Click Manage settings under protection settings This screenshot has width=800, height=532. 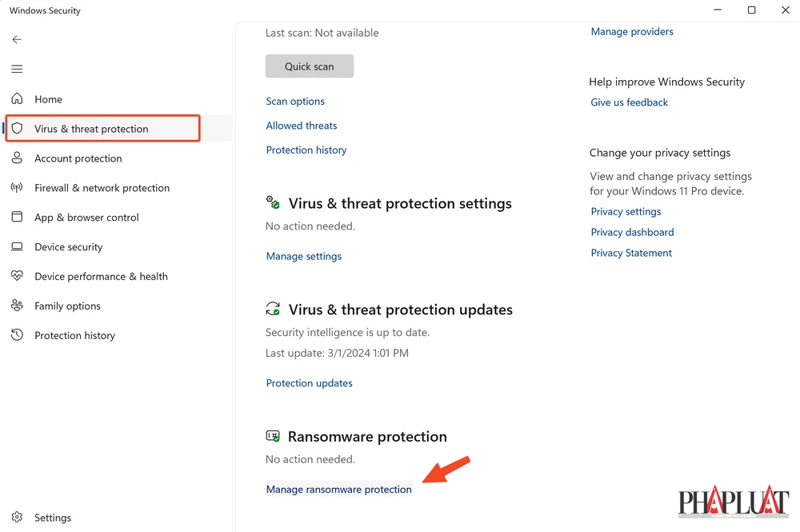click(x=304, y=257)
